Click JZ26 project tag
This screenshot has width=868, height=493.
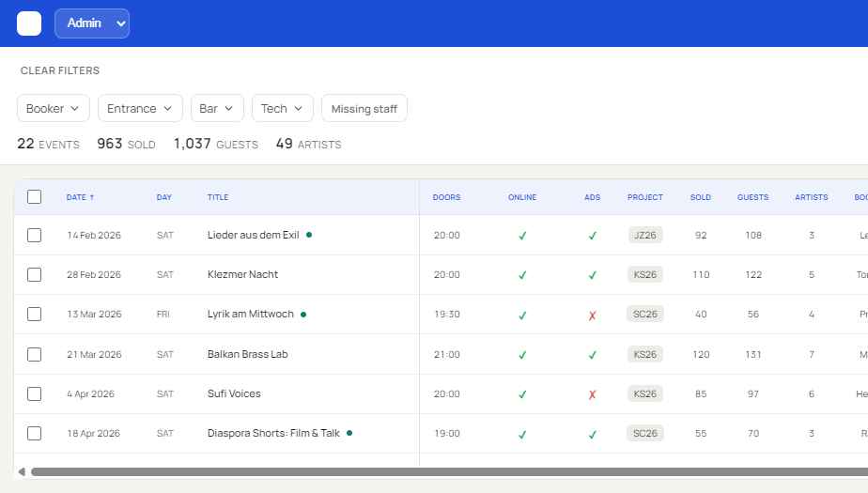(645, 235)
